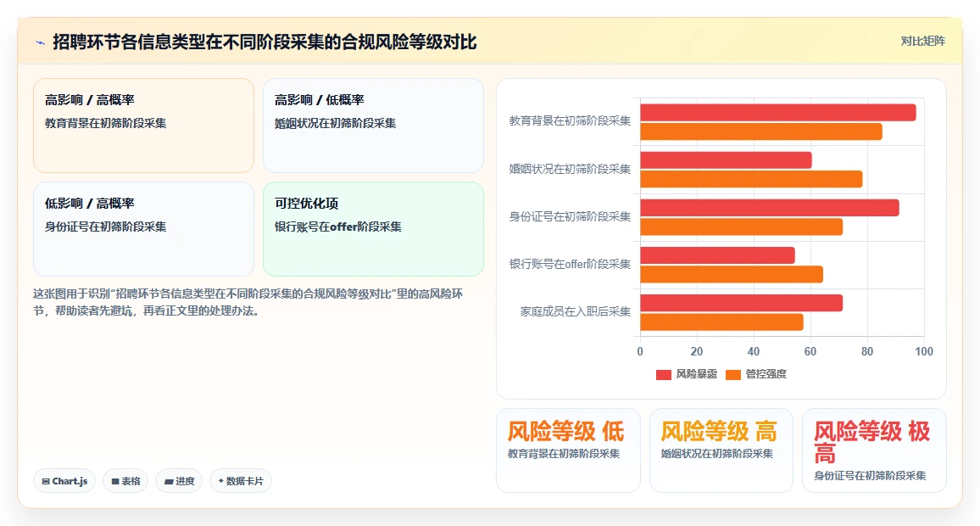The image size is (980, 526).
Task: Click the page title 招聘环节各信息类型 heading
Action: 264,42
